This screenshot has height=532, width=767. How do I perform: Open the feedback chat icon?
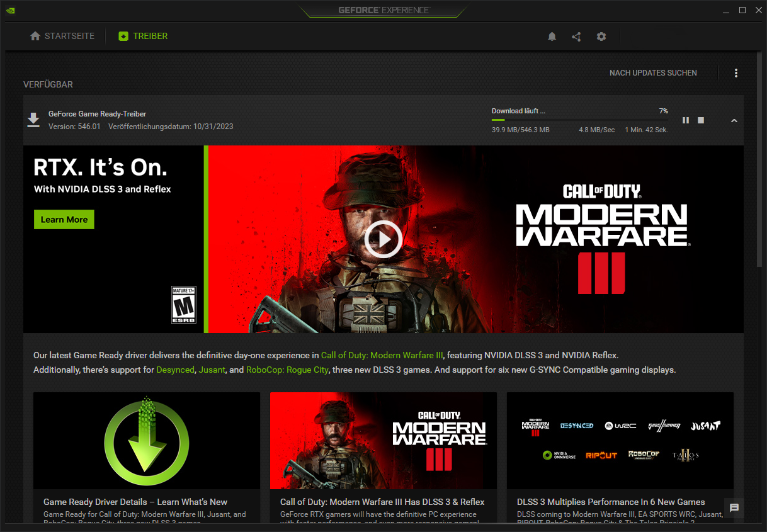point(734,508)
